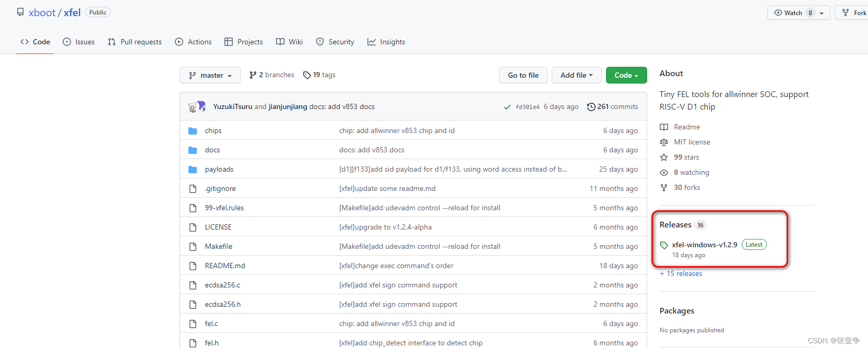Open the fel.h file

coord(212,343)
